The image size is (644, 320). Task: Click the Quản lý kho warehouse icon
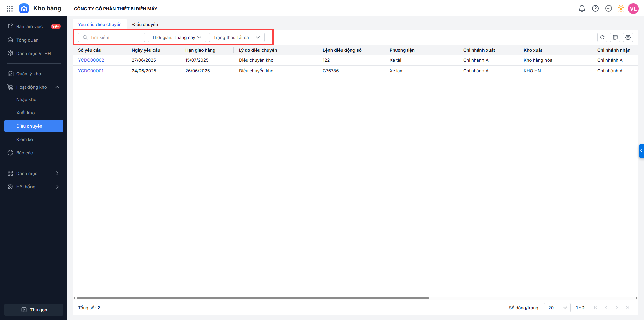coord(10,74)
